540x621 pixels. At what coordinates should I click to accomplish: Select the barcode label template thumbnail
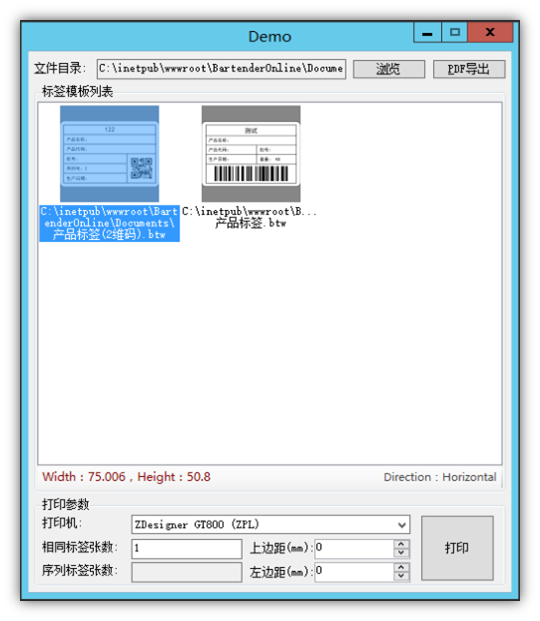251,154
